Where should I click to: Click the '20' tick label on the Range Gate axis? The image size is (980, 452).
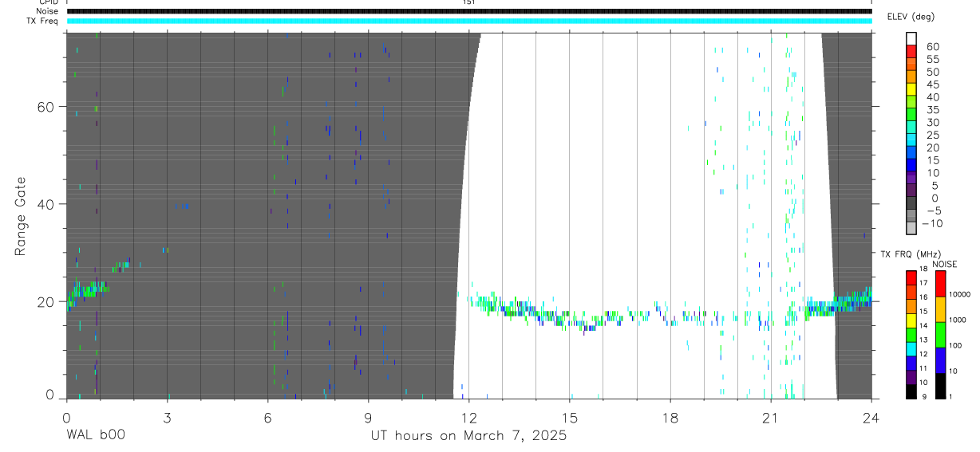pos(45,301)
